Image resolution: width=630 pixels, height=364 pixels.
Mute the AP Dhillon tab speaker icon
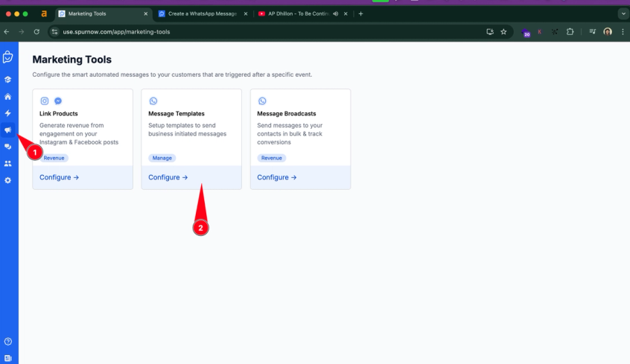pos(336,13)
